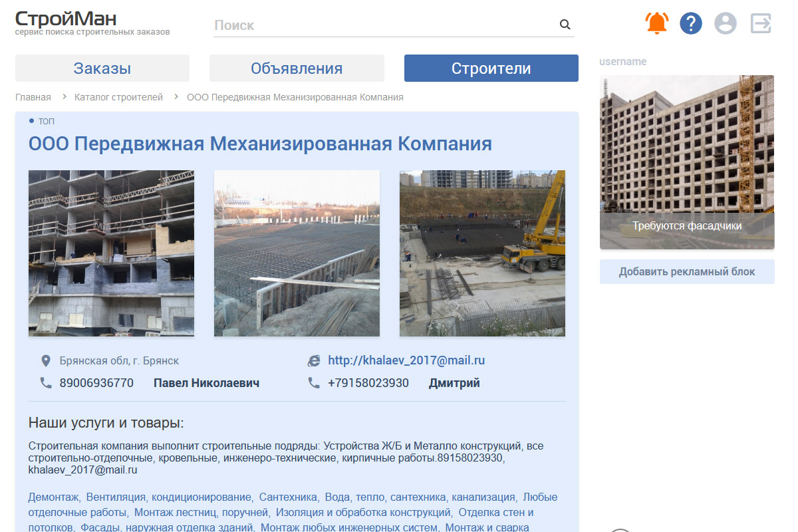798x532 pixels.
Task: Open Каталог строителей breadcrumb link
Action: tap(118, 97)
